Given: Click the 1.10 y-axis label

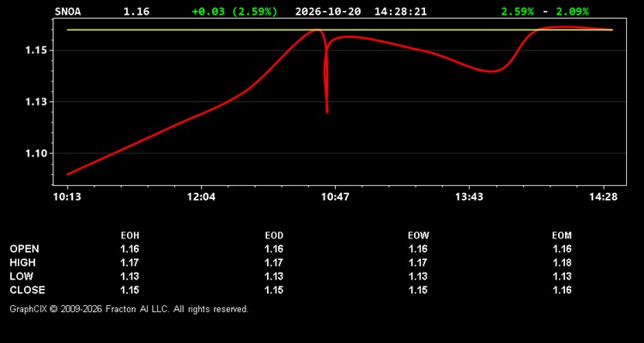Looking at the screenshot, I should coord(37,153).
